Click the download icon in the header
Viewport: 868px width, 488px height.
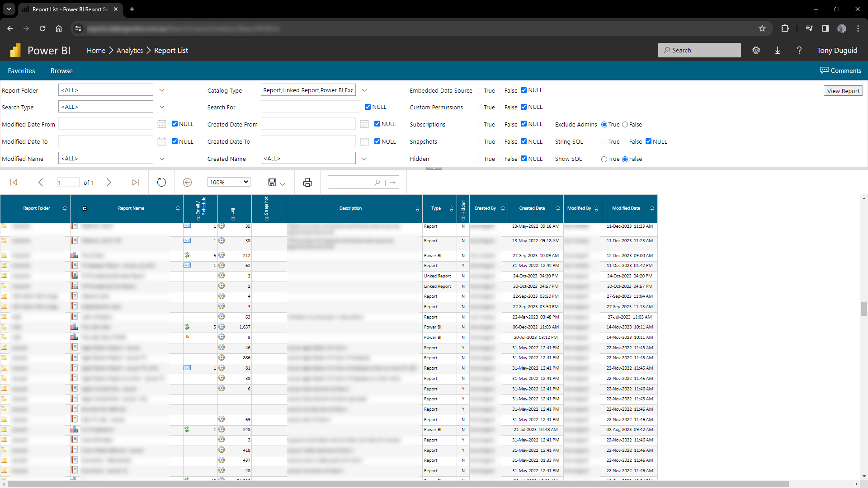click(778, 50)
